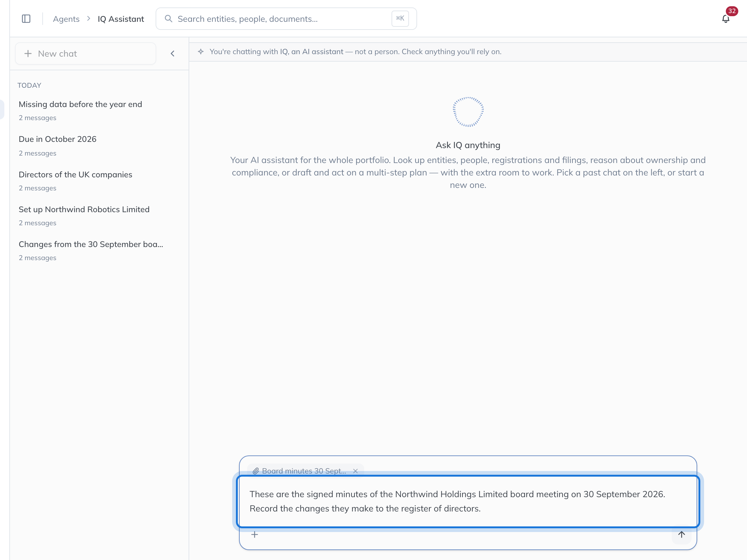Open the notifications bell
Image resolution: width=747 pixels, height=560 pixels.
(726, 19)
